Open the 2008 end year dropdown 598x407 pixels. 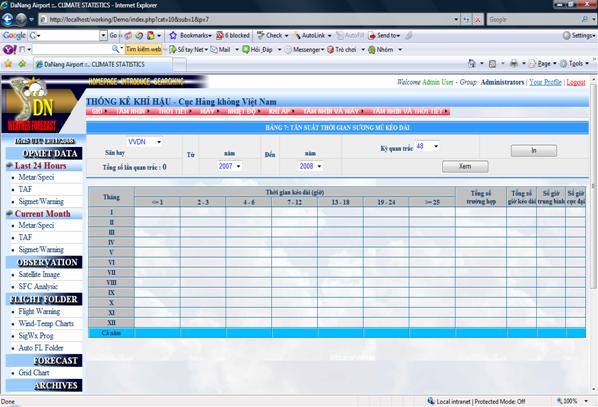310,166
